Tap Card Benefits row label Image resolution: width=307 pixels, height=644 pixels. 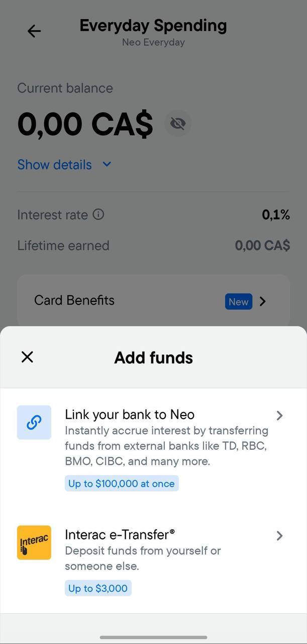pos(74,300)
